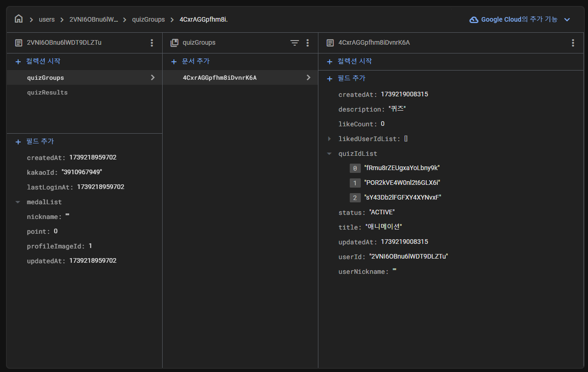
Task: Click the index 0 badge in quizIdList
Action: [x=355, y=168]
